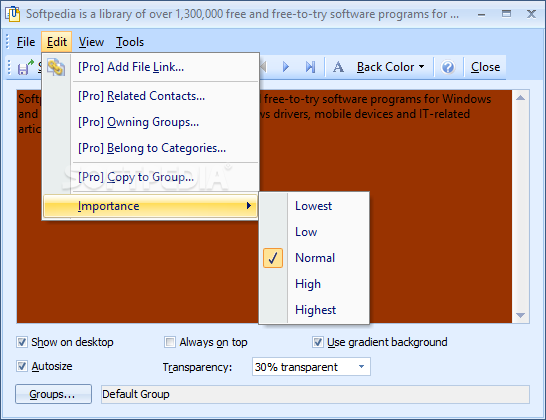Choose [Pro] Owning Groups entry
546x420 pixels.
(x=151, y=122)
